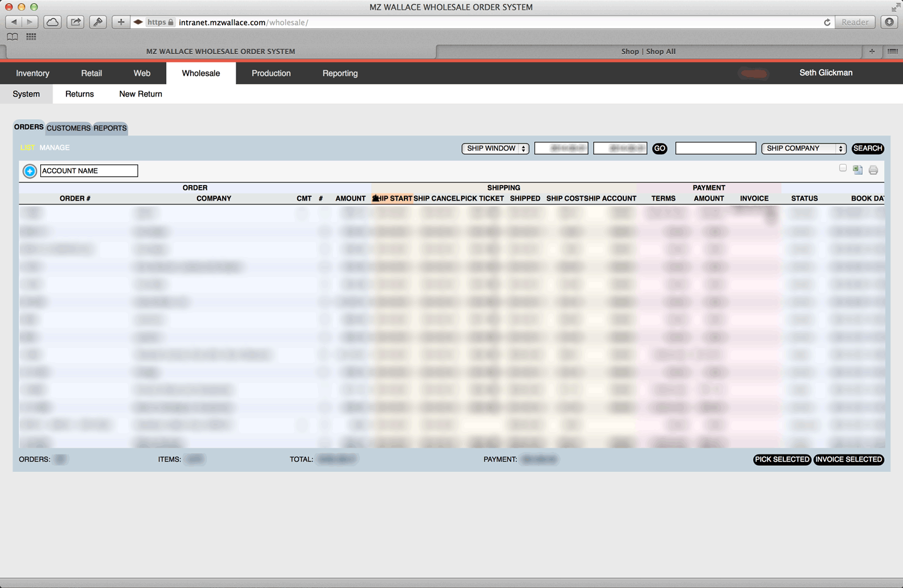Viewport: 903px width, 588px height.
Task: Open the SHIP COMPANY dropdown
Action: pos(804,149)
